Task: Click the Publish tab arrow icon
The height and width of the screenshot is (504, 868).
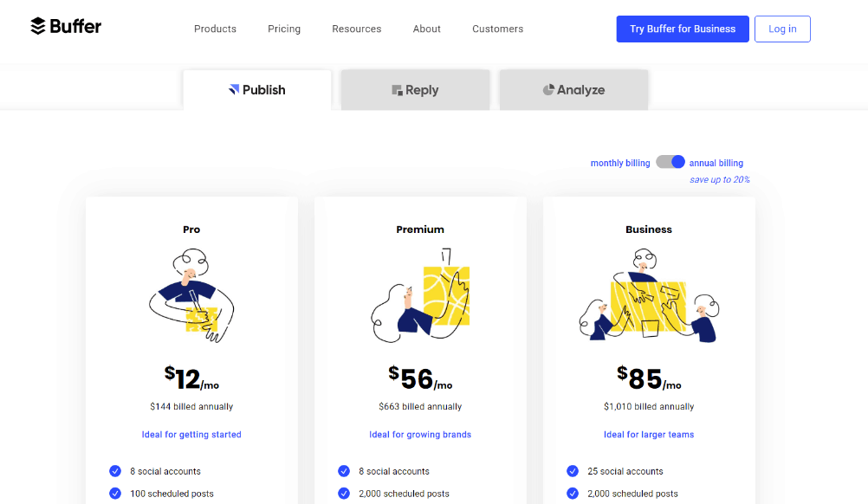Action: click(234, 89)
